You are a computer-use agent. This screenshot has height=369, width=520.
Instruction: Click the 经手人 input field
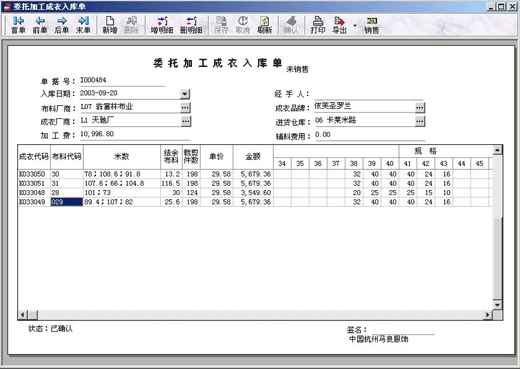369,94
